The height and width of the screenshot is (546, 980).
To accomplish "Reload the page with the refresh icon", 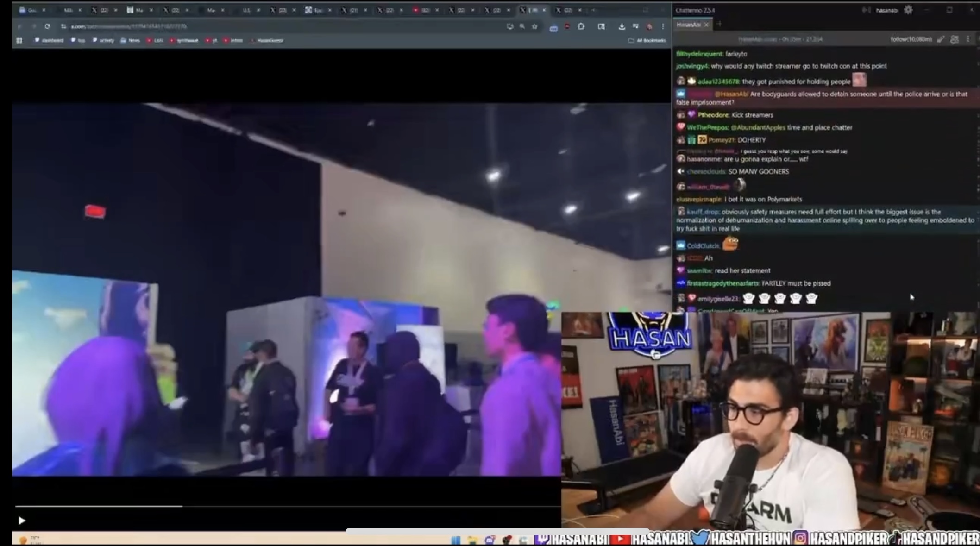I will 47,26.
